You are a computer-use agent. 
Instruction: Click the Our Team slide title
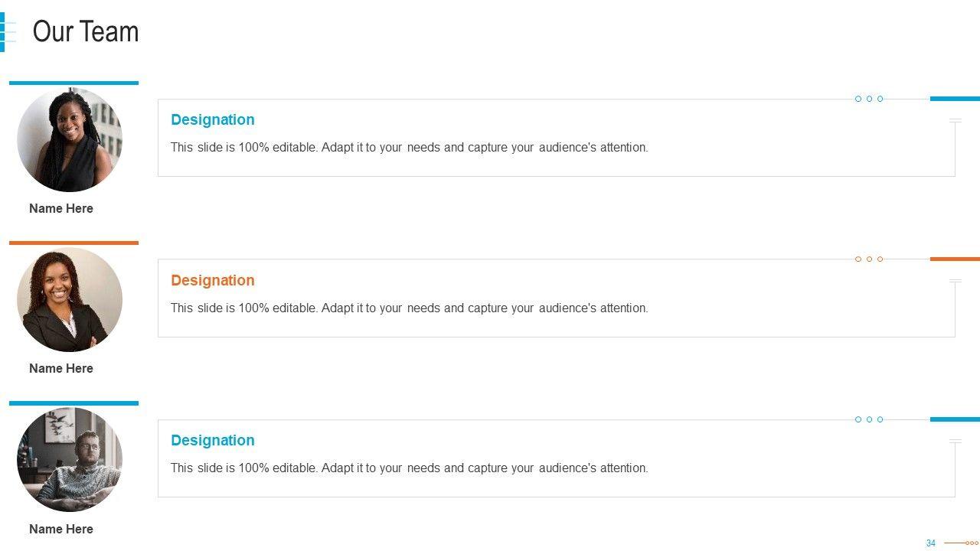(86, 31)
